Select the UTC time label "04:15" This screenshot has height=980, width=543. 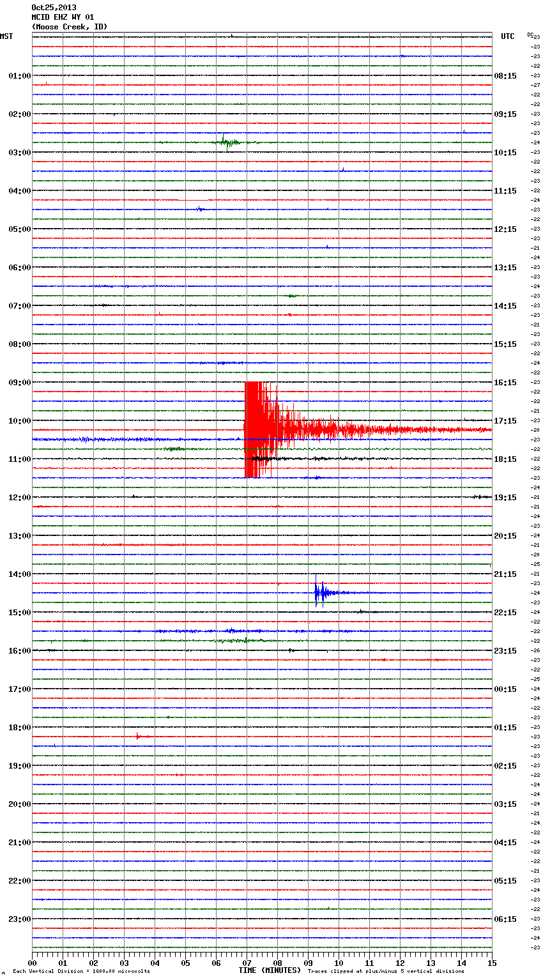pos(505,843)
